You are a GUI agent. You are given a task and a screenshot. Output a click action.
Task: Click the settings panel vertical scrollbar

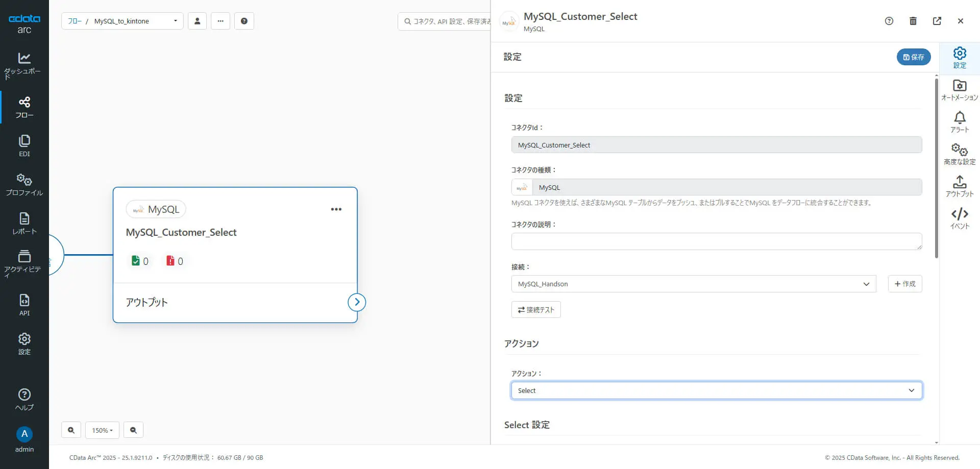(937, 168)
